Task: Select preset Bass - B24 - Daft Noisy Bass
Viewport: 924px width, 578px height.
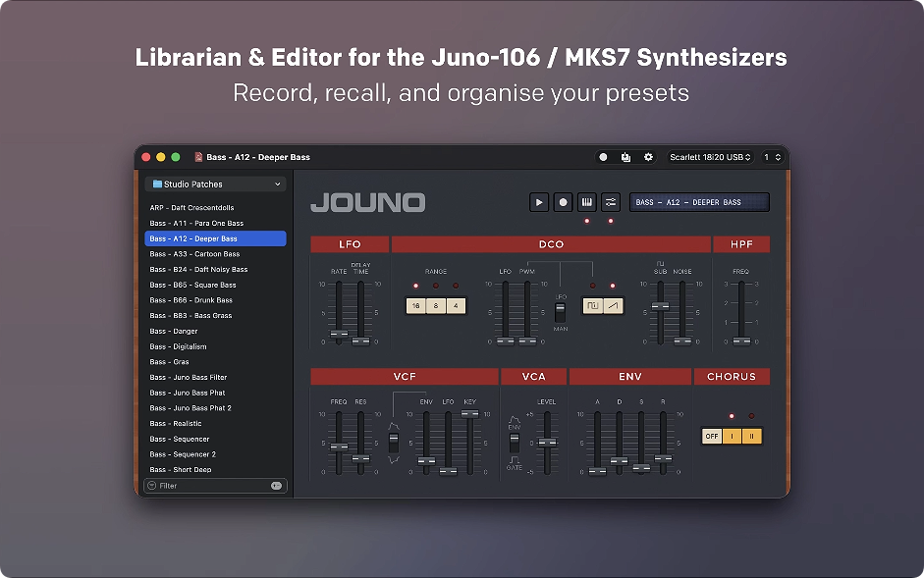Action: tap(196, 269)
